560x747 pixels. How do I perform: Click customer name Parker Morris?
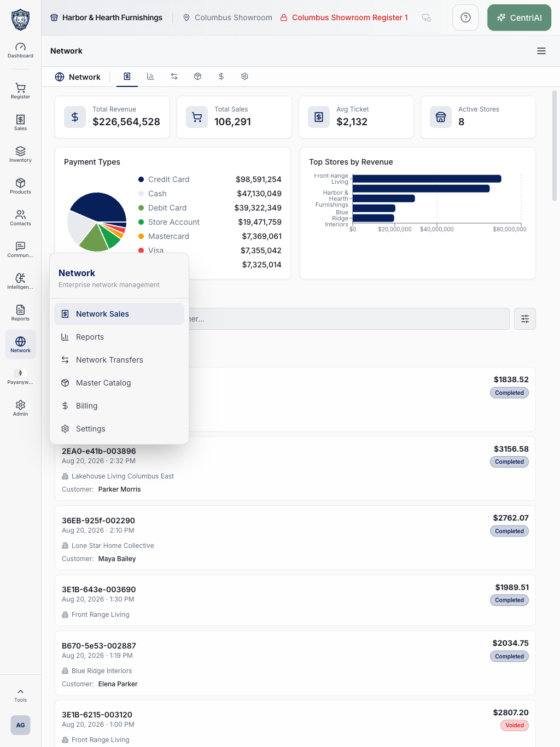click(120, 489)
